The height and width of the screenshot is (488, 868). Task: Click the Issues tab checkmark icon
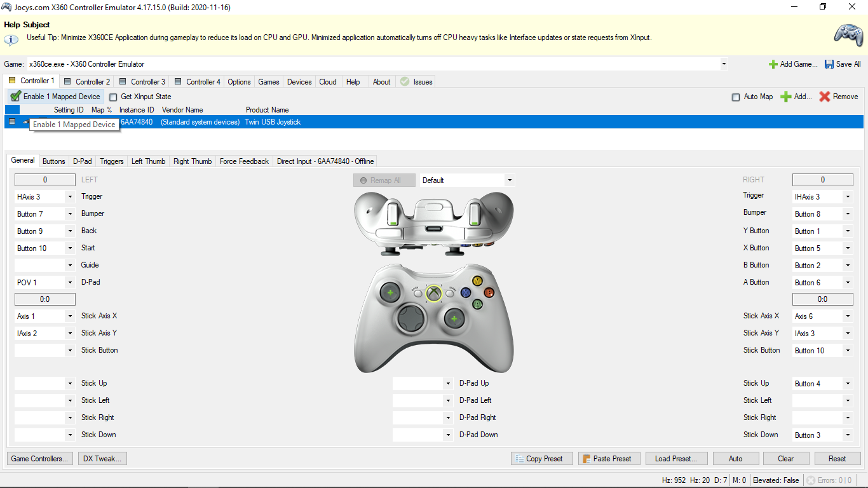[405, 81]
